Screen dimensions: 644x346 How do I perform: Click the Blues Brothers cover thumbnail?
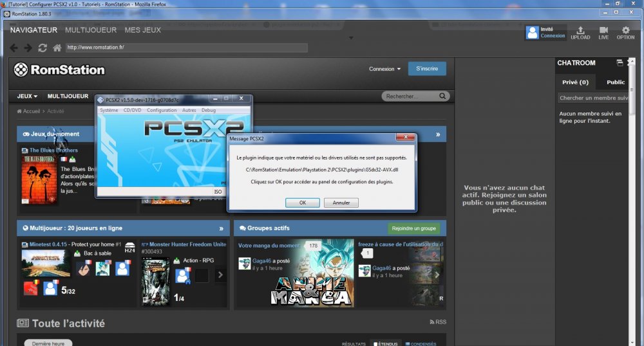point(39,179)
